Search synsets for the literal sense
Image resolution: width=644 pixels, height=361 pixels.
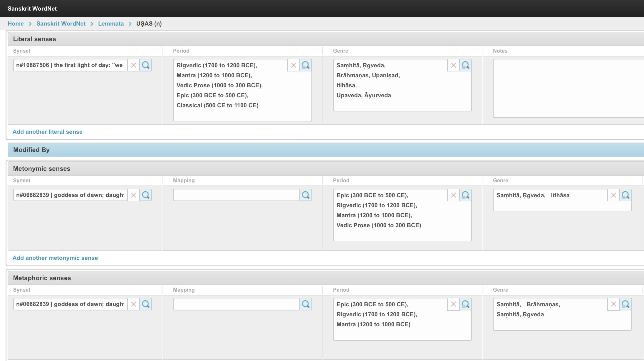click(x=146, y=65)
